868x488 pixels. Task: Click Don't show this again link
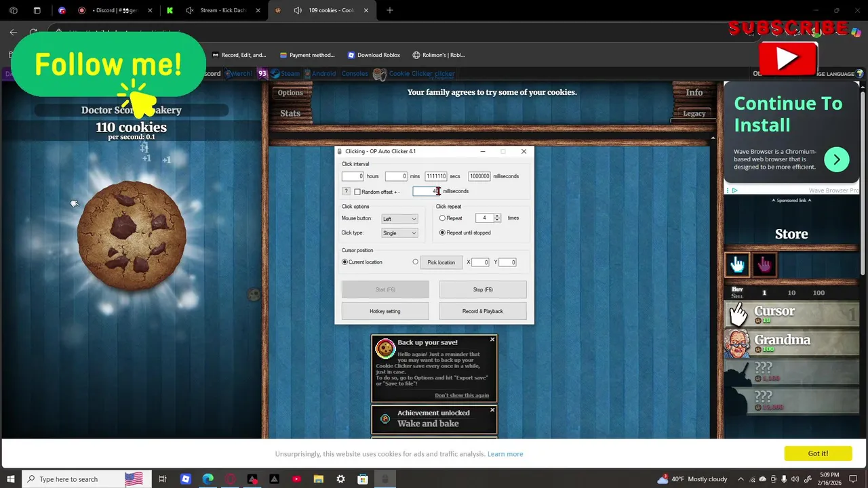point(462,395)
